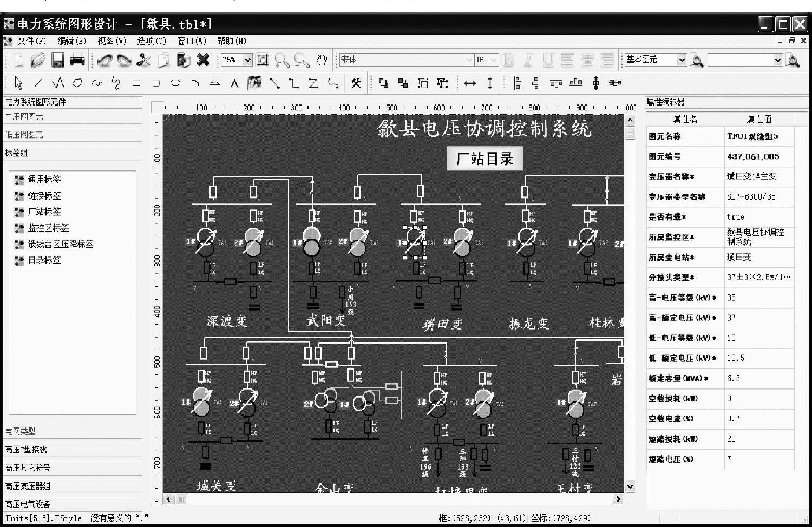Fit the drawing to window
The height and width of the screenshot is (527, 812).
263,60
